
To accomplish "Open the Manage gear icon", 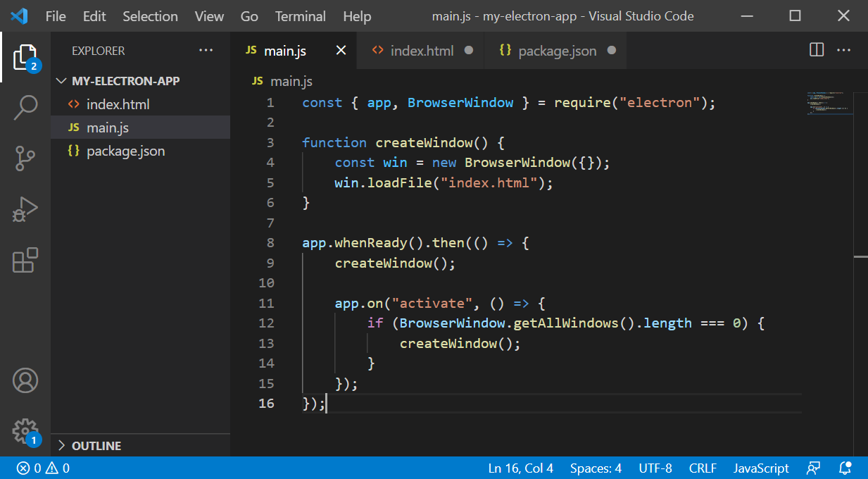I will [x=25, y=431].
